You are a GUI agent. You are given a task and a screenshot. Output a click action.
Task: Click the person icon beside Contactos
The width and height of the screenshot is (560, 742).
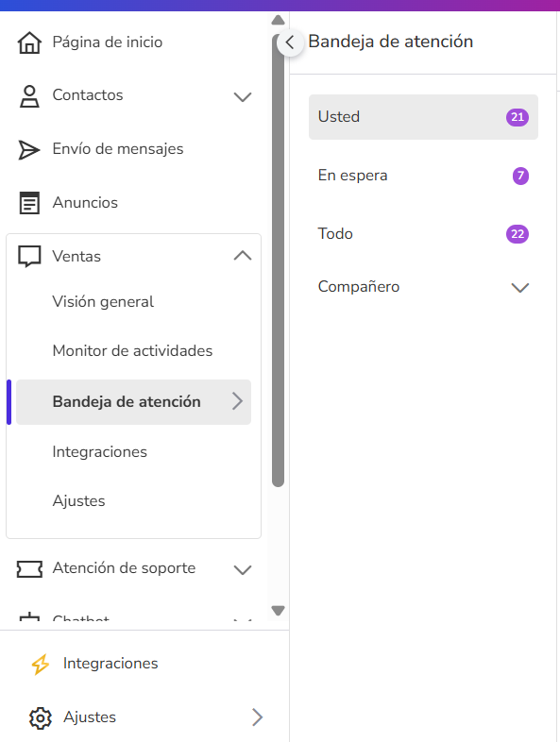coord(29,96)
